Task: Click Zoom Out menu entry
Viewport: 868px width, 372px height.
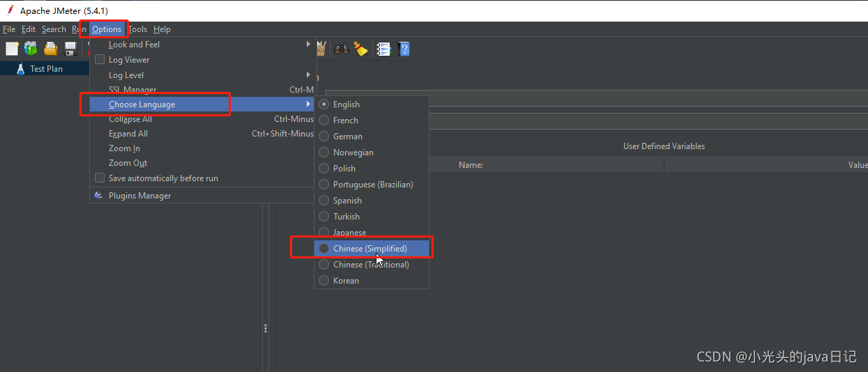Action: tap(203, 163)
